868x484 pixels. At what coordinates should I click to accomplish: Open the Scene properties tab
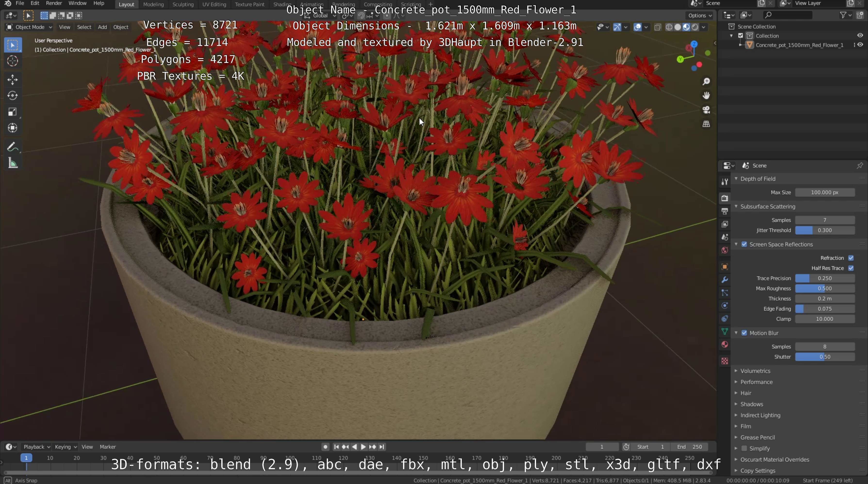(x=724, y=237)
